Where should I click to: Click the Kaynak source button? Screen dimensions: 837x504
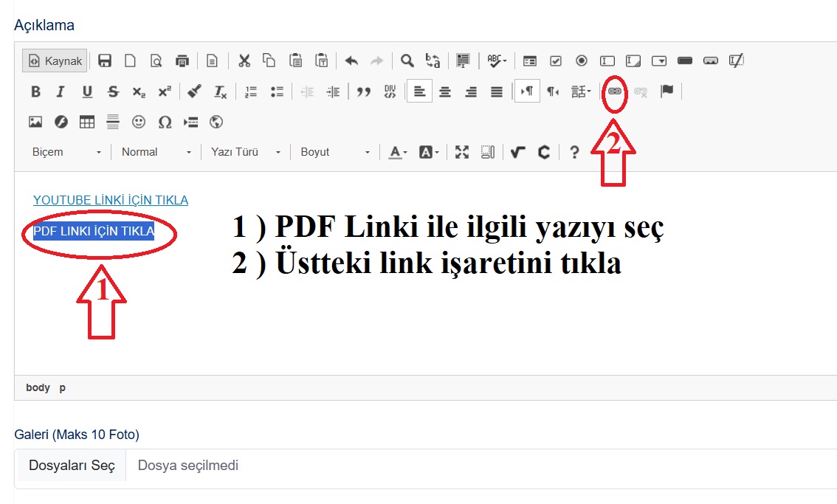click(x=55, y=61)
